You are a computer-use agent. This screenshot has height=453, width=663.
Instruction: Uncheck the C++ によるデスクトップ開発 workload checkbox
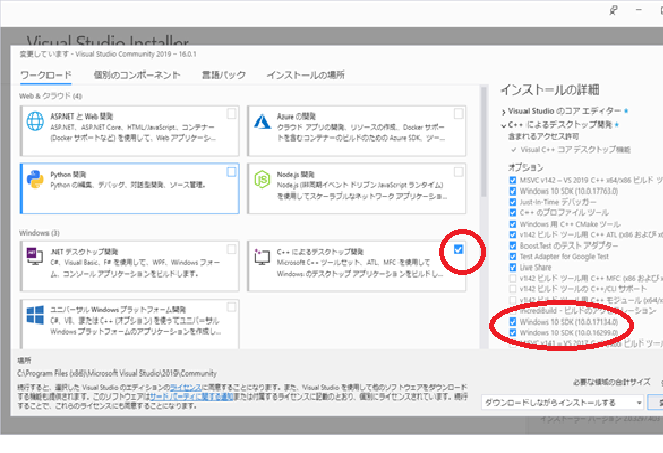pyautogui.click(x=458, y=249)
